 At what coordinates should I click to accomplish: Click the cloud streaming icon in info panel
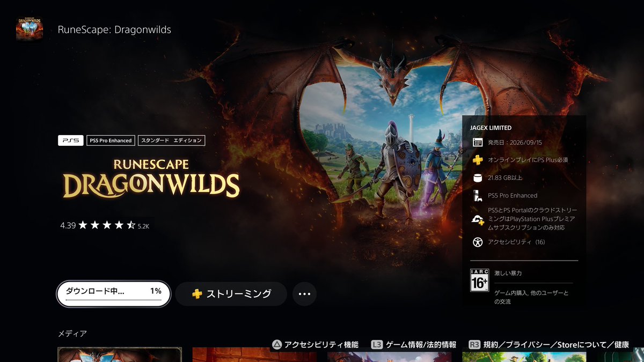click(478, 219)
